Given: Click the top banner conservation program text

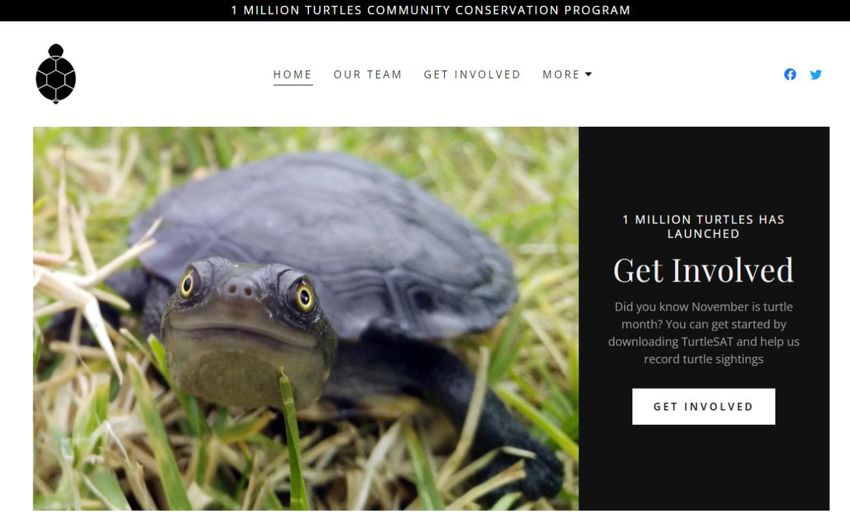Looking at the screenshot, I should coord(430,10).
